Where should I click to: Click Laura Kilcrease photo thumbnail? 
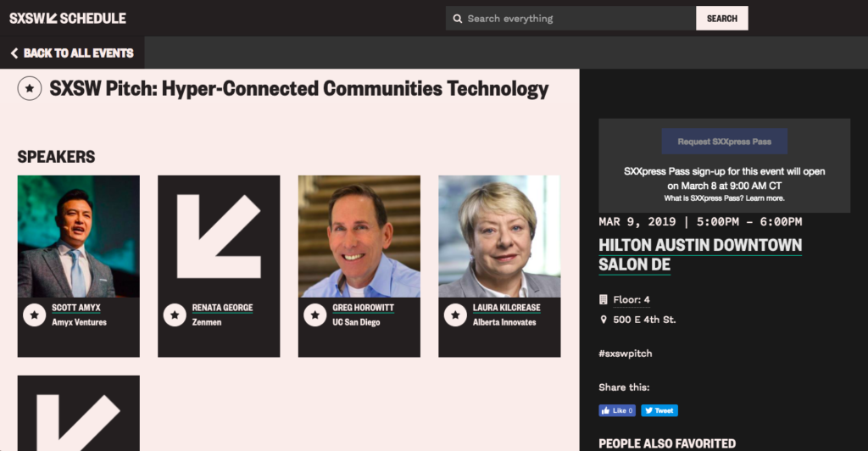pyautogui.click(x=499, y=237)
